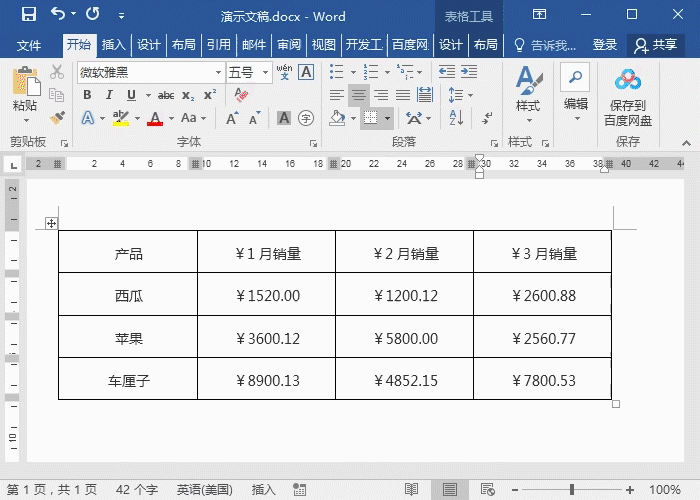Image resolution: width=700 pixels, height=500 pixels.
Task: Click the table move handle
Action: click(51, 223)
